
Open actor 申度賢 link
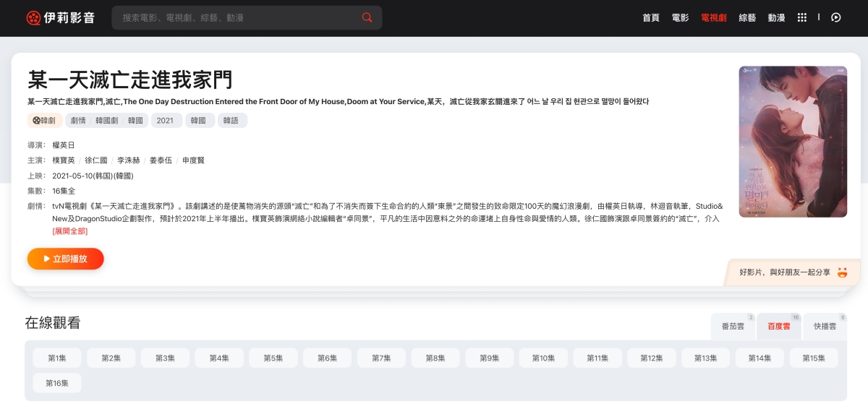pos(193,160)
